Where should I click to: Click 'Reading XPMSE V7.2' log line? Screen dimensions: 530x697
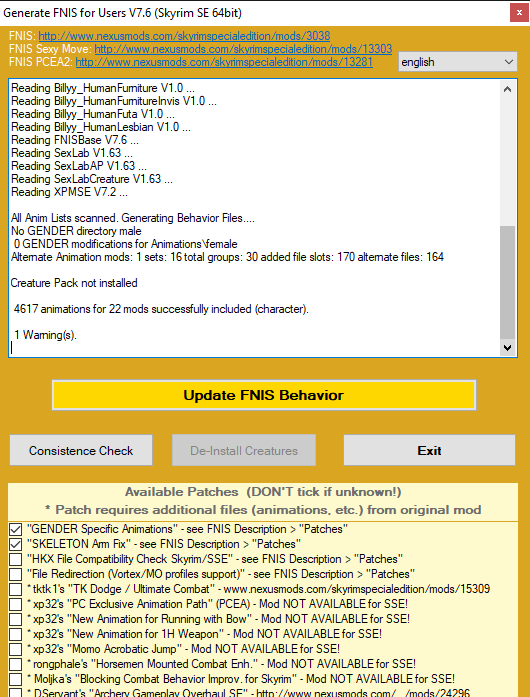(x=69, y=192)
